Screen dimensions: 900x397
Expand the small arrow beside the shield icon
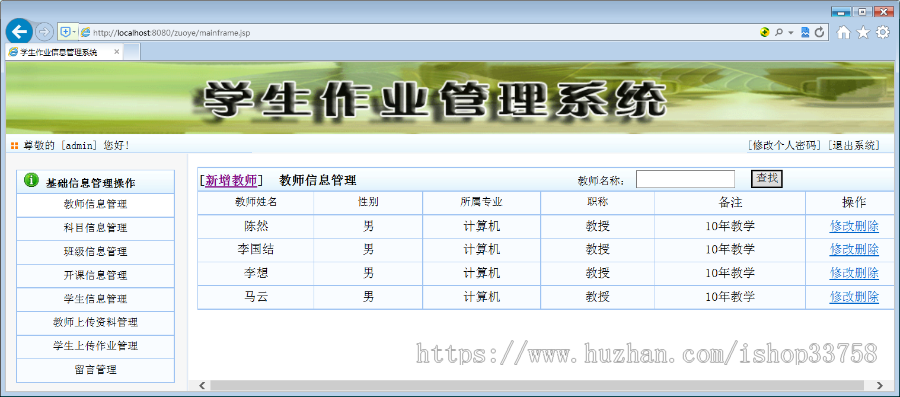coord(75,32)
